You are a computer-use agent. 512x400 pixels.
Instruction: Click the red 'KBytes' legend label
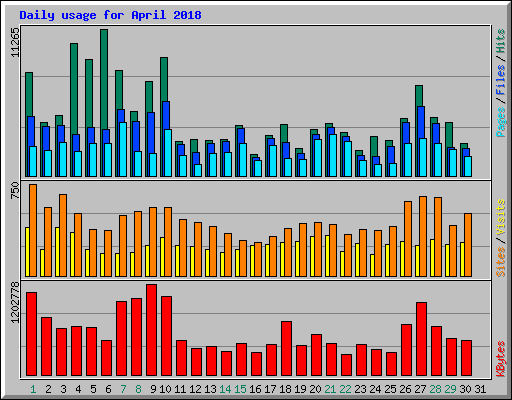pos(501,359)
